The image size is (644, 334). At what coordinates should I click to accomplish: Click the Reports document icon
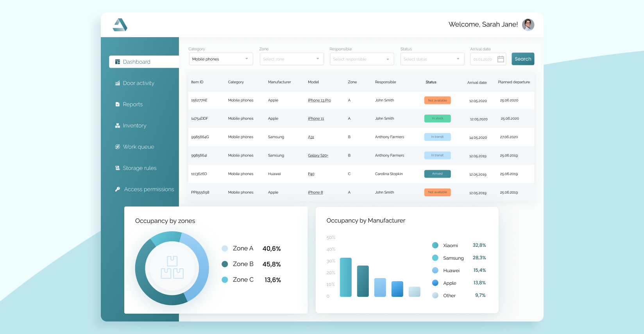pyautogui.click(x=118, y=104)
